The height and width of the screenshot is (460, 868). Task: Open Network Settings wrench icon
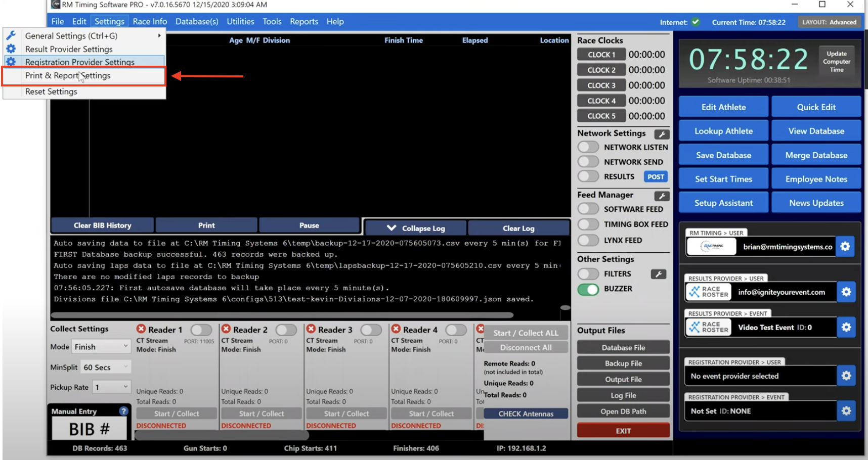click(662, 134)
